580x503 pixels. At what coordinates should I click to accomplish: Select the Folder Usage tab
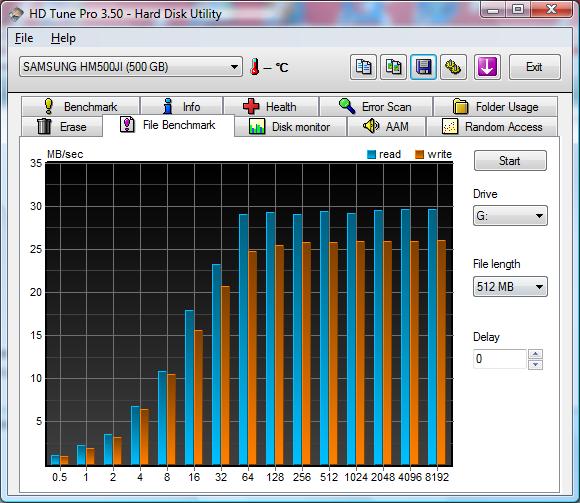click(x=495, y=107)
